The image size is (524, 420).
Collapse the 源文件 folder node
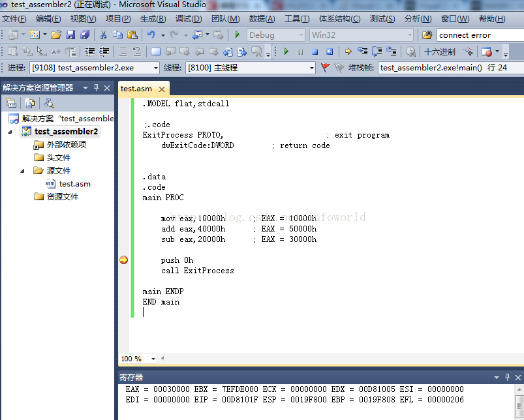tap(23, 171)
